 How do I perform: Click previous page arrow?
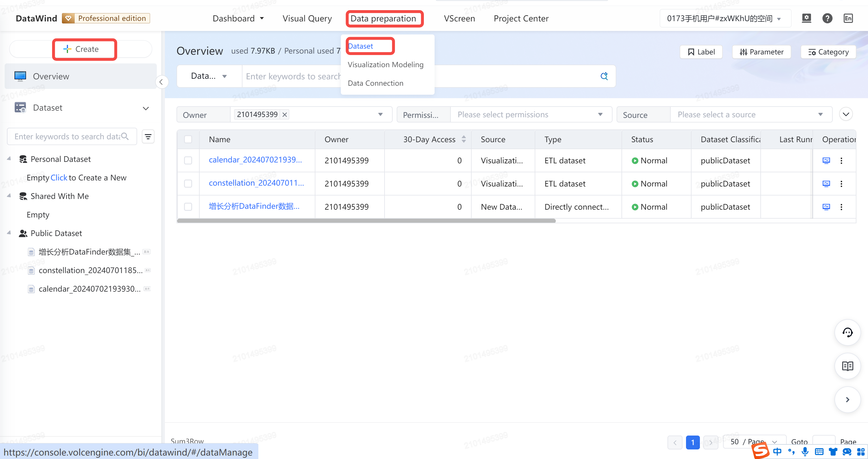tap(675, 442)
